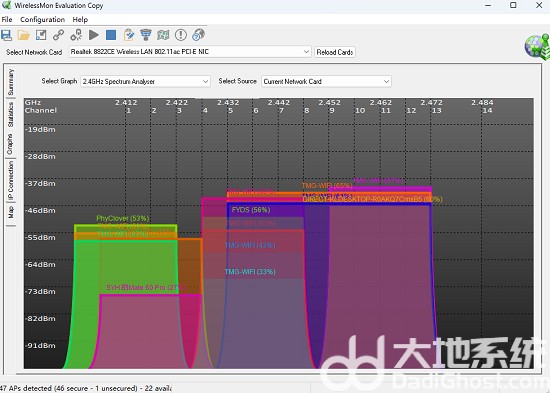Open the Help menu
The width and height of the screenshot is (550, 393).
(x=80, y=20)
